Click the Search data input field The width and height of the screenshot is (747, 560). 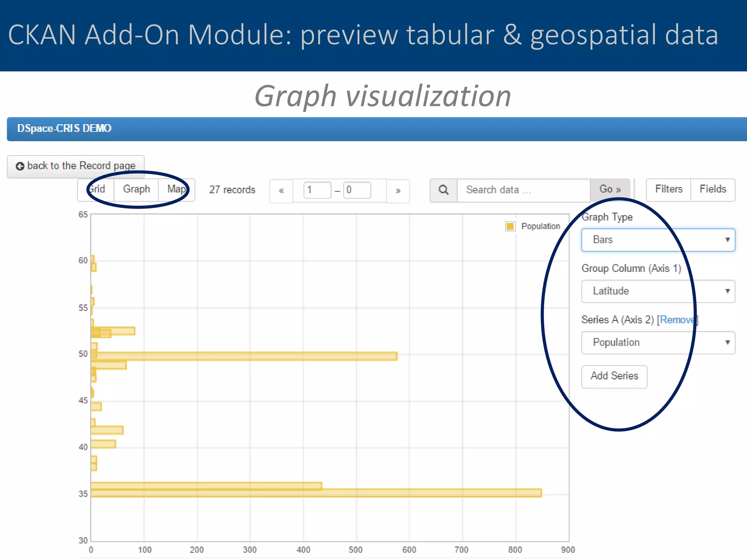pyautogui.click(x=523, y=190)
